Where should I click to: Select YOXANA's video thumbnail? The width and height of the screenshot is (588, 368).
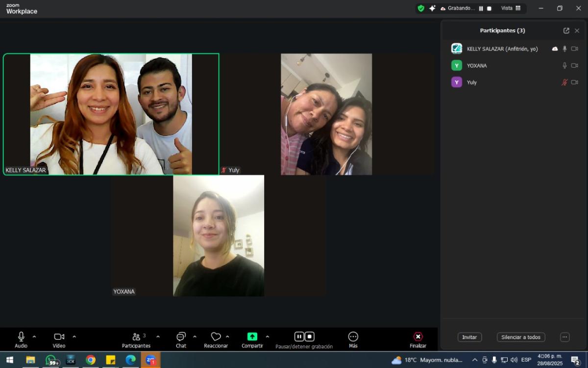click(219, 236)
